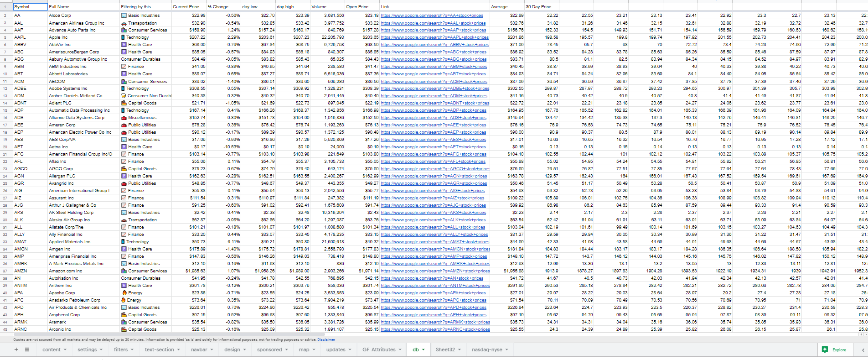868x360 pixels.
Task: Click the shopping bags icon in Amazon.com row
Action: pos(124,271)
